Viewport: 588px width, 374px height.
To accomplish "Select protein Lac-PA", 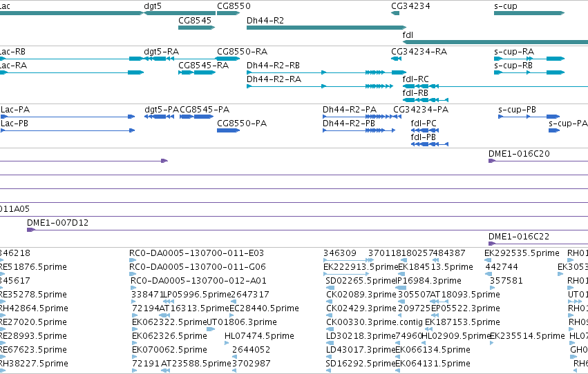I will (x=15, y=110).
